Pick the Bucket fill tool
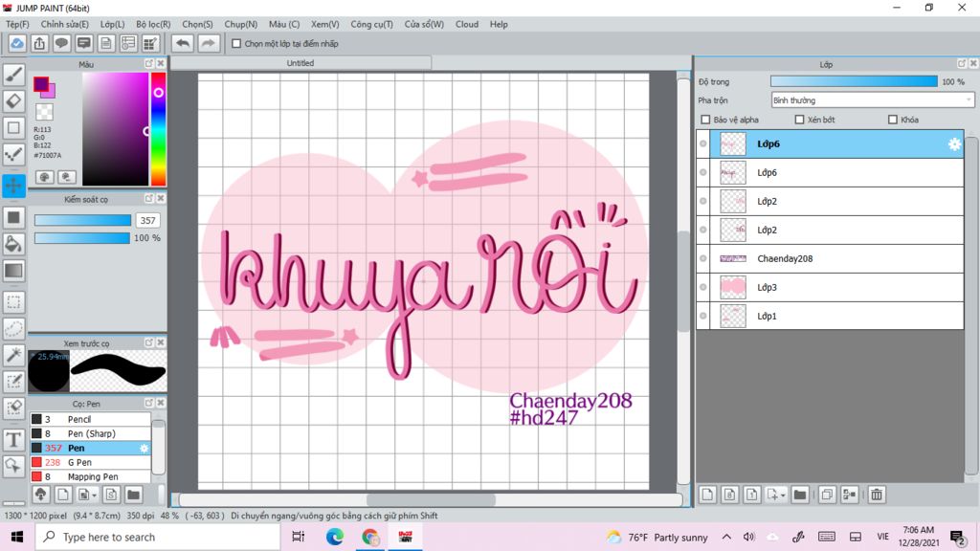The width and height of the screenshot is (980, 551). [13, 244]
